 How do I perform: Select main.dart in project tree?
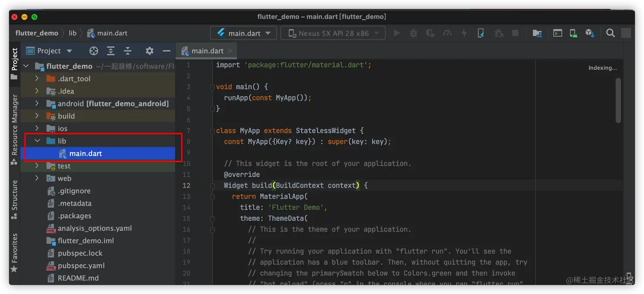98,154
